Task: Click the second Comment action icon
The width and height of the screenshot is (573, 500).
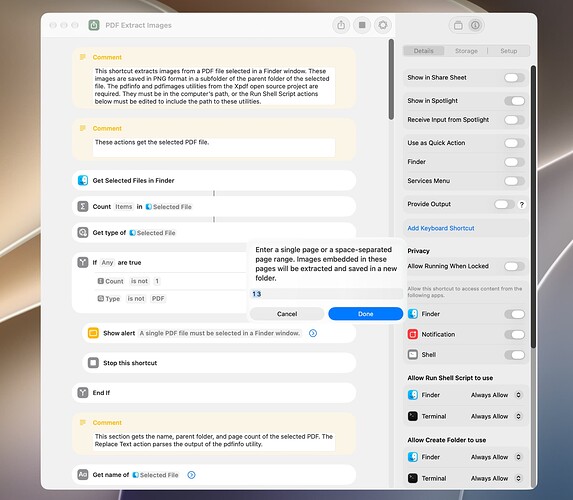Action: click(83, 128)
